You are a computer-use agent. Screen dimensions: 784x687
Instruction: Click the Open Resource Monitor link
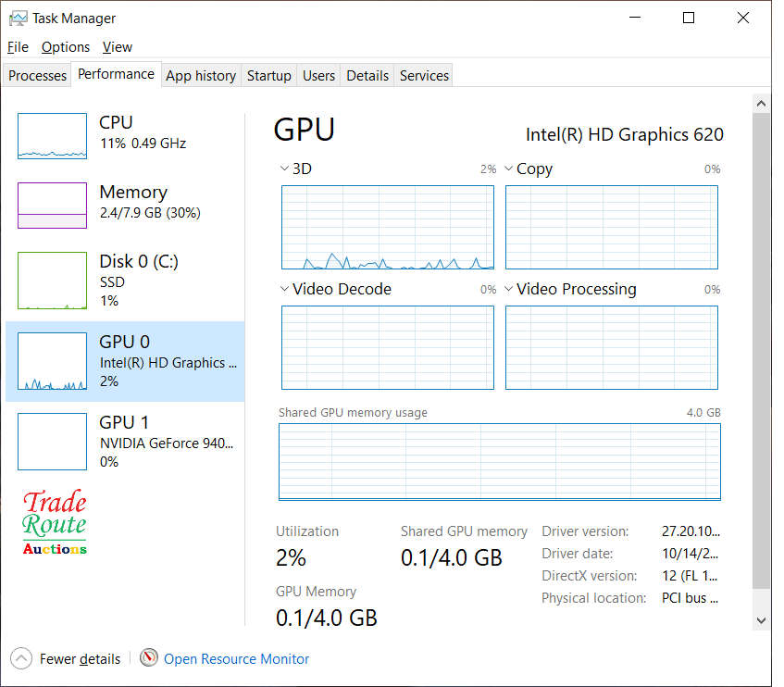click(x=236, y=659)
